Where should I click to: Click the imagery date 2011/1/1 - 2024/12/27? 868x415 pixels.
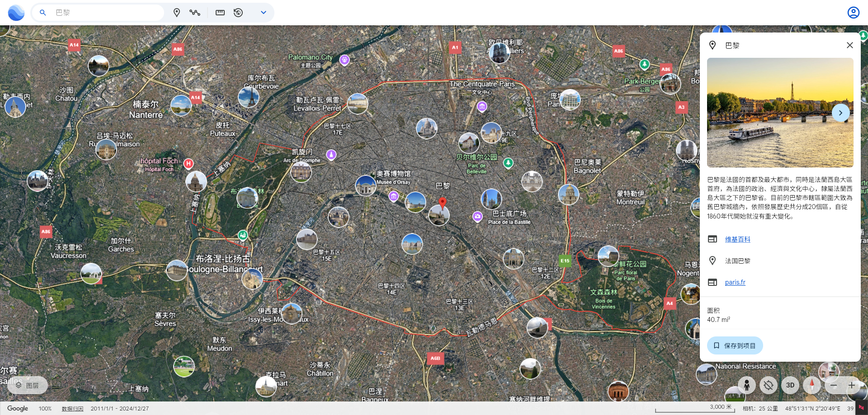pyautogui.click(x=120, y=409)
